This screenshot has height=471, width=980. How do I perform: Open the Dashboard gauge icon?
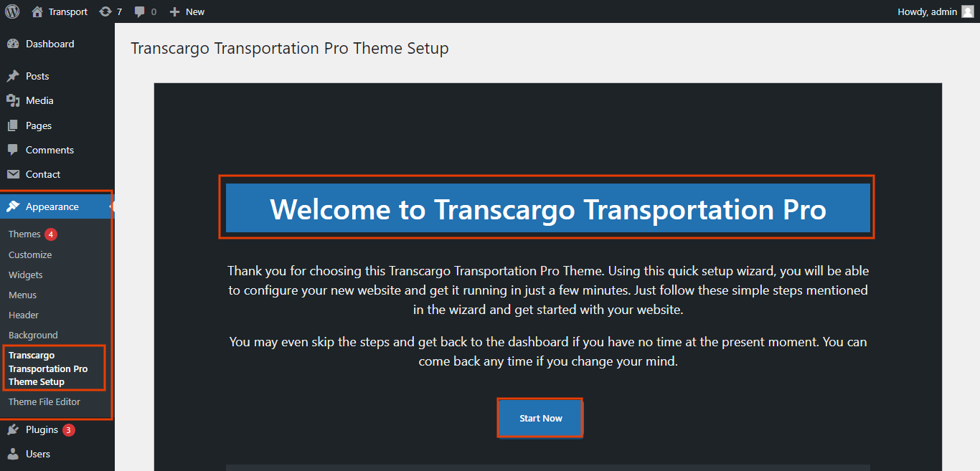point(13,44)
